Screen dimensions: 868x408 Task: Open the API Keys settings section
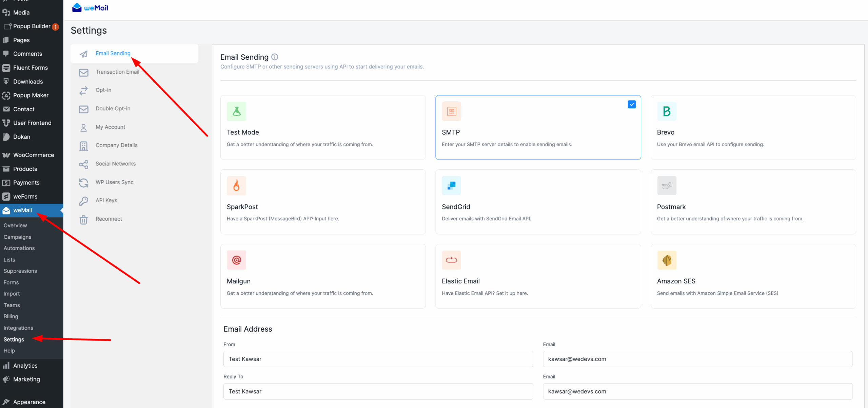coord(106,201)
